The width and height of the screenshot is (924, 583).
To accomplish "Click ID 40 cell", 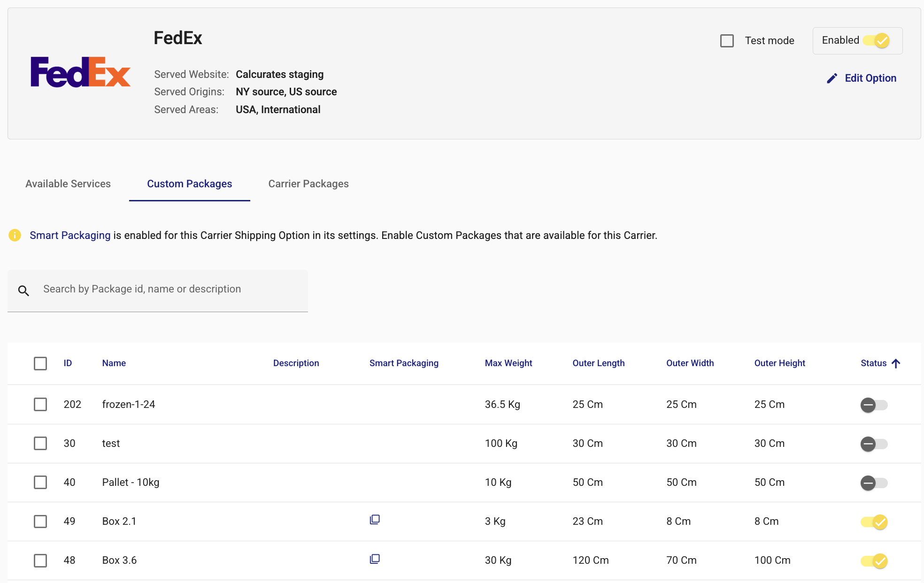I will (69, 482).
